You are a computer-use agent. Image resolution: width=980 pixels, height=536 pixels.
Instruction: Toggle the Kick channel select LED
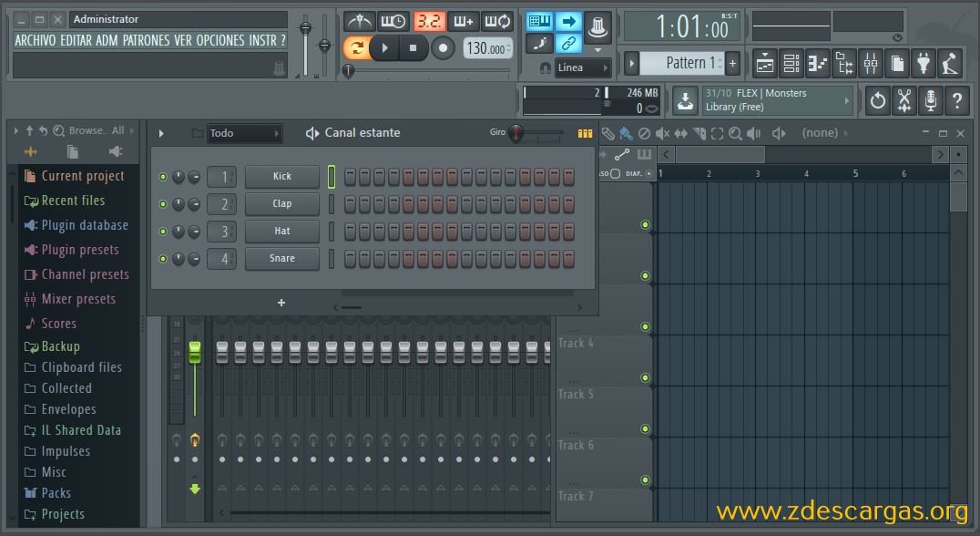pyautogui.click(x=332, y=177)
